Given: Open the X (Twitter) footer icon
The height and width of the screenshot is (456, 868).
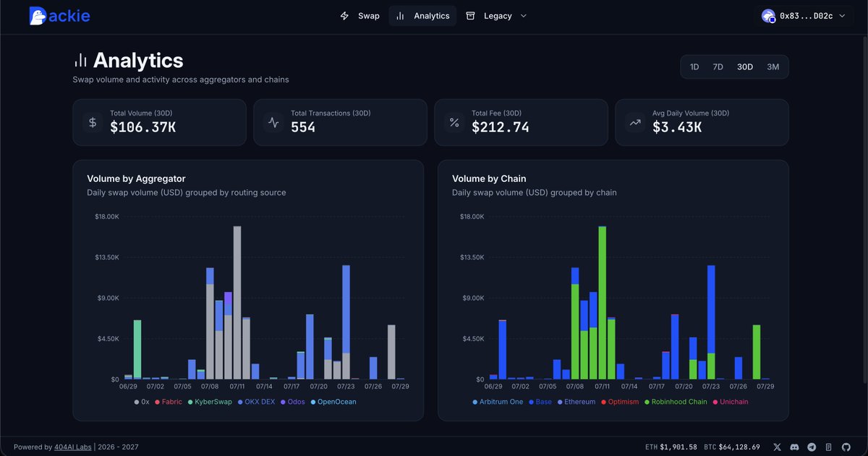Looking at the screenshot, I should pos(777,447).
